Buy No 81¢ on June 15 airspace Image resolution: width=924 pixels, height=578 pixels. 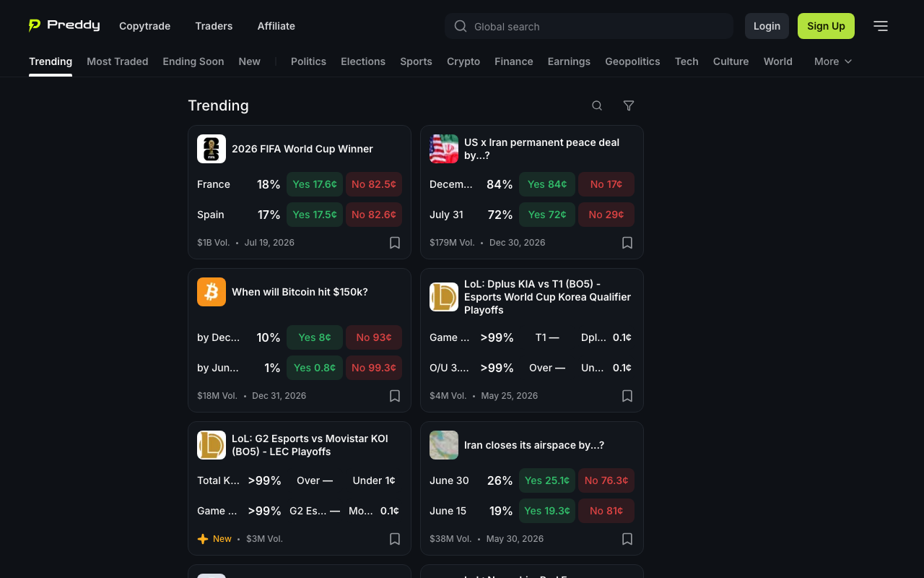click(x=606, y=511)
